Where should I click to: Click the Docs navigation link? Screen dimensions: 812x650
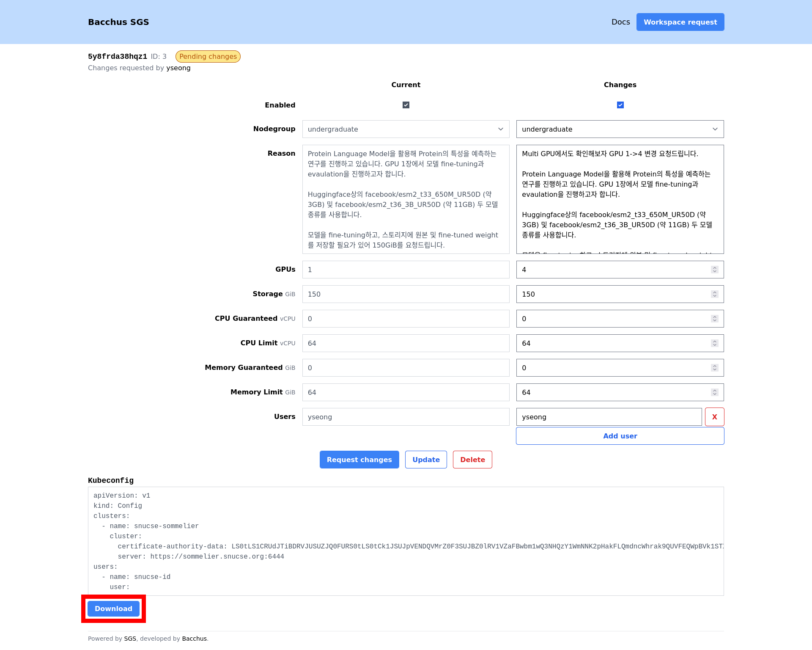(x=620, y=22)
